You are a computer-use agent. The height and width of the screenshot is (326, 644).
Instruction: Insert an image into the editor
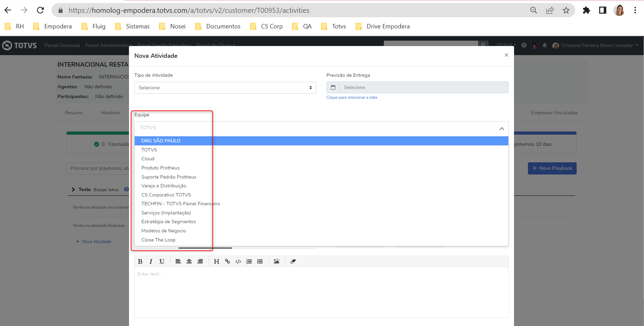coord(276,261)
